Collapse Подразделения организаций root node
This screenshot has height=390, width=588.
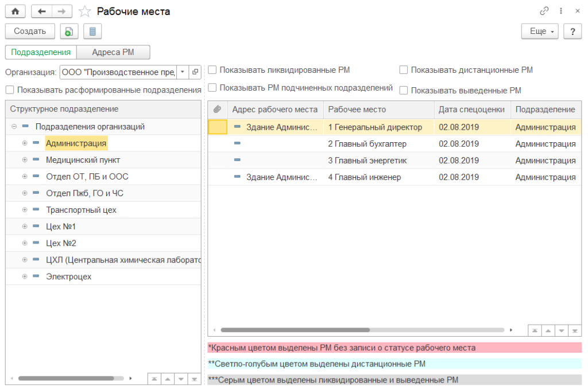pyautogui.click(x=14, y=127)
